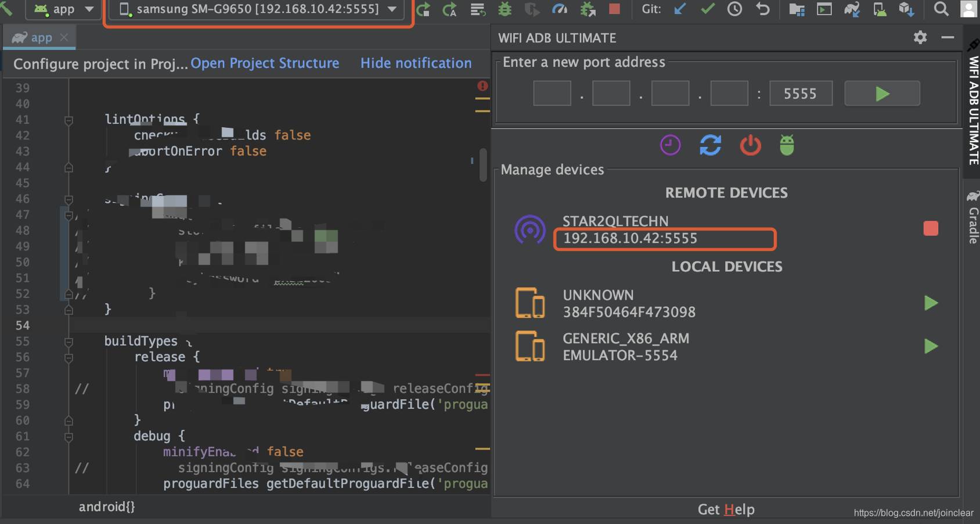Click phone icon beside GENERIC_X86_ARM device
The height and width of the screenshot is (524, 980).
[529, 346]
